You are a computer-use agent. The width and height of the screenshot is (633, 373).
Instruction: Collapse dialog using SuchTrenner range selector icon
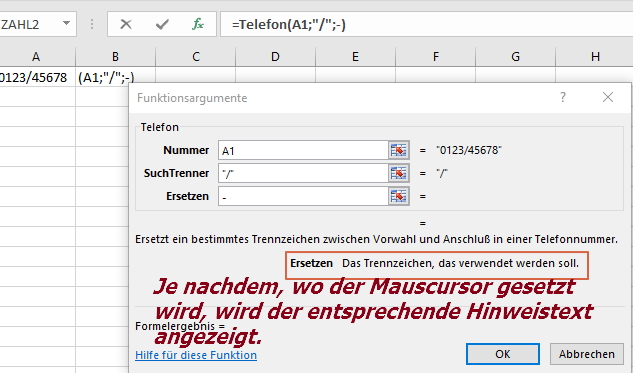click(398, 174)
